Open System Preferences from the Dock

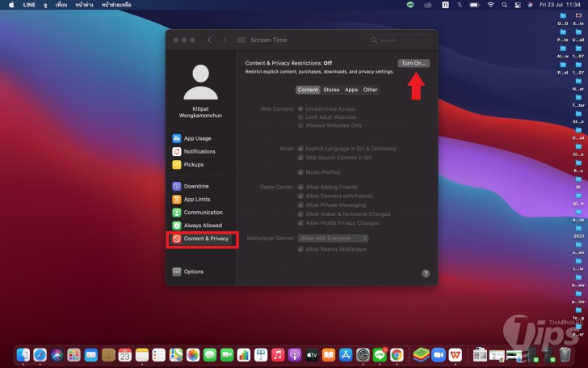[363, 354]
